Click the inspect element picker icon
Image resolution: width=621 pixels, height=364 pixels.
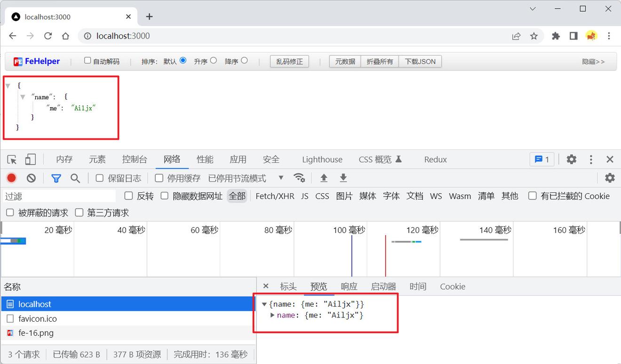(12, 159)
